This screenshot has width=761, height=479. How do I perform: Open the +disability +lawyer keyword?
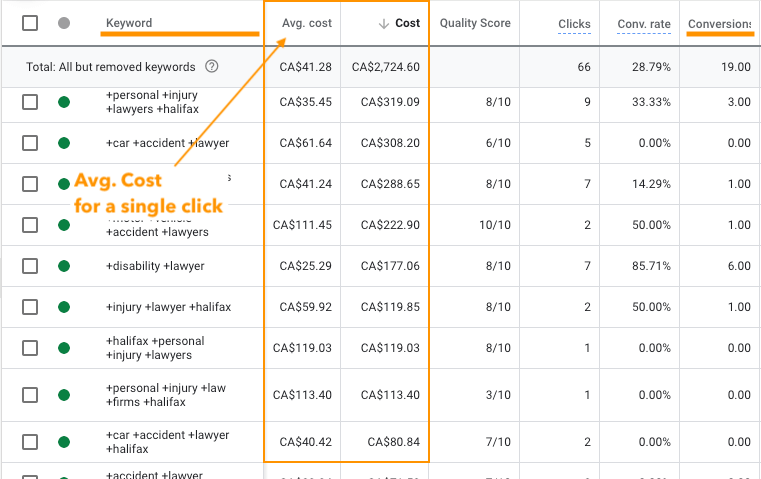155,266
